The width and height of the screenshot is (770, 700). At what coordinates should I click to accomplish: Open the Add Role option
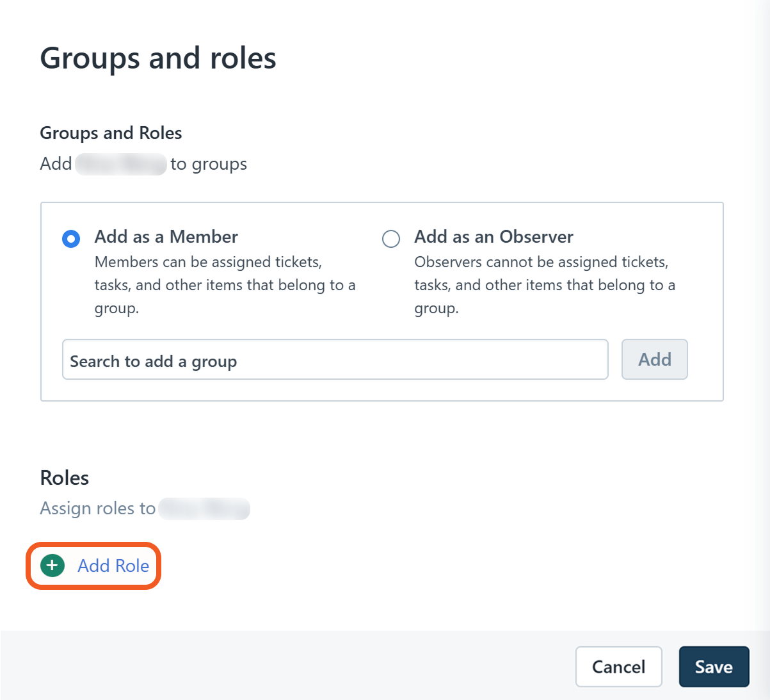tap(112, 566)
